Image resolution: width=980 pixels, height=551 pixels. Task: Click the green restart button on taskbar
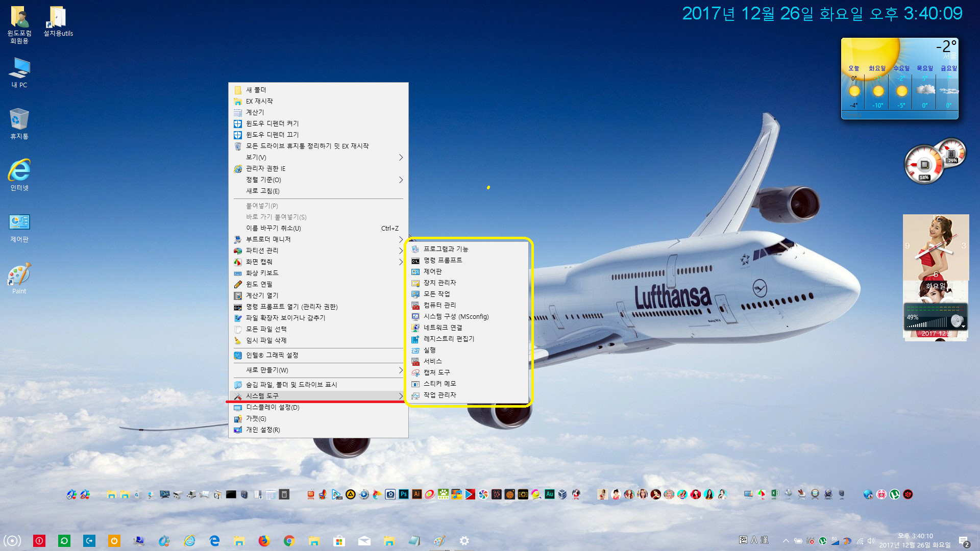click(x=64, y=541)
